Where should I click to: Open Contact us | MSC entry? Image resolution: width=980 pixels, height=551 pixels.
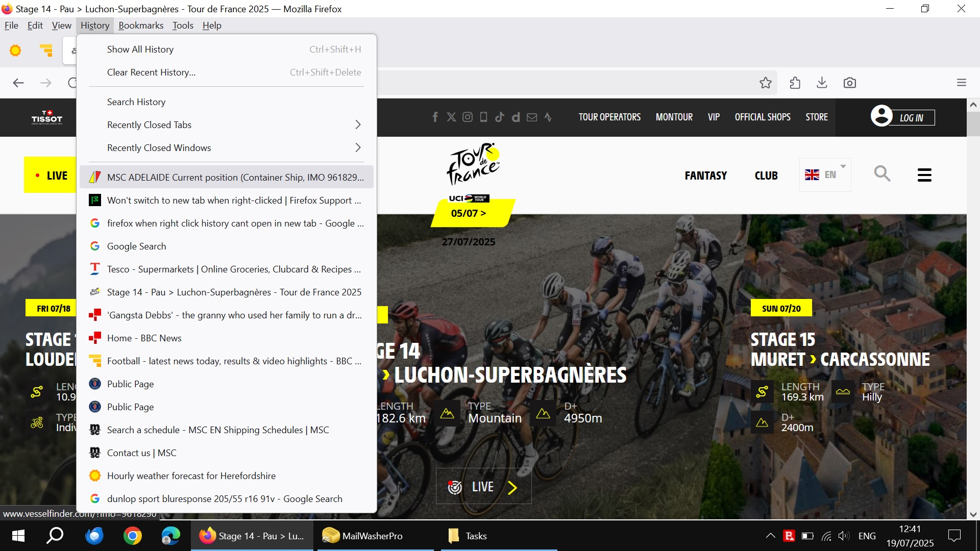(x=227, y=453)
